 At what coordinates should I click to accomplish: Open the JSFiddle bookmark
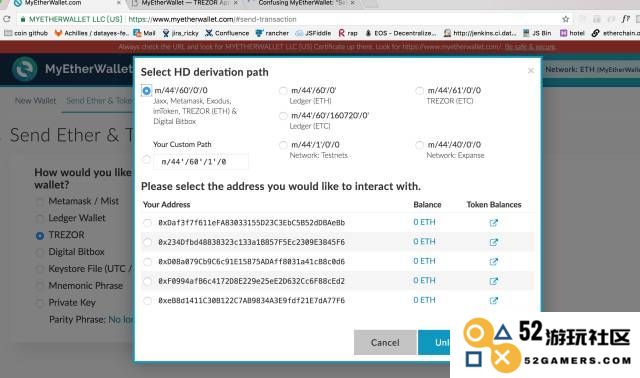click(313, 33)
